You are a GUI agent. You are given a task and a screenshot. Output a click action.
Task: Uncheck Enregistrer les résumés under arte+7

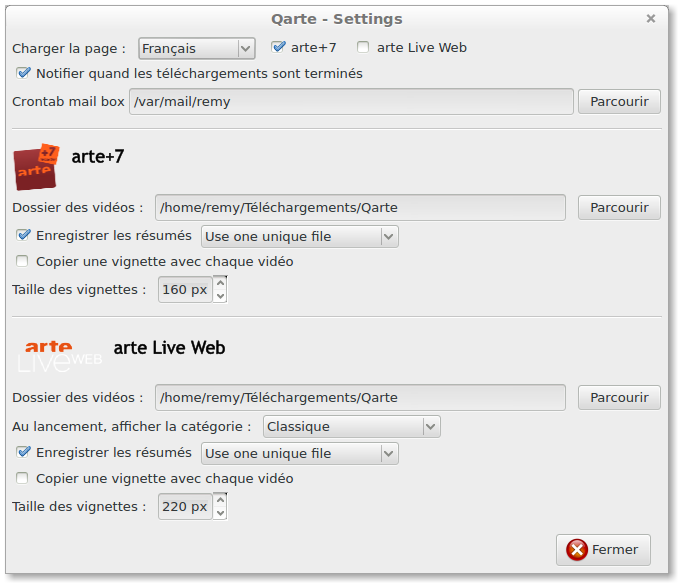coord(23,235)
